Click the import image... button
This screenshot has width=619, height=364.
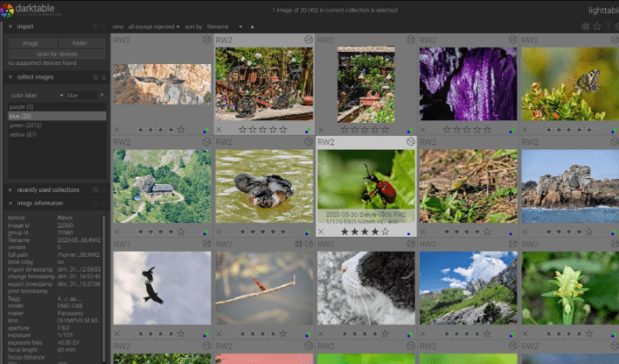tap(32, 43)
